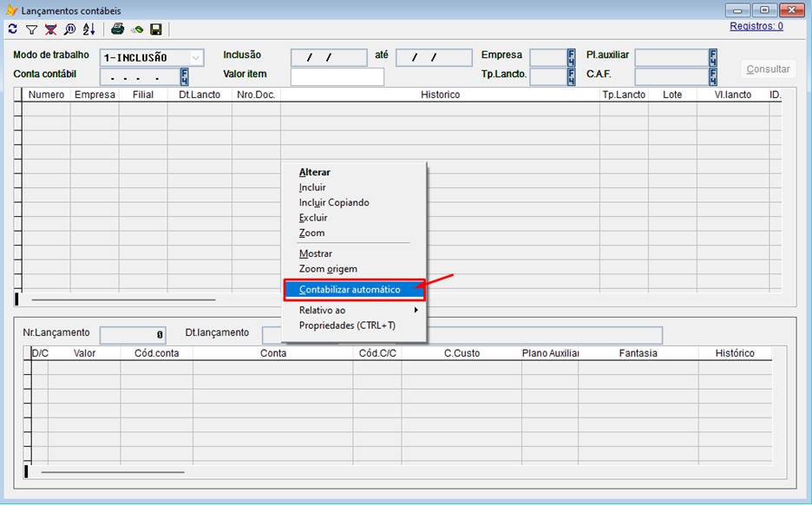Click the floppy disk save icon
812x506 pixels.
156,30
